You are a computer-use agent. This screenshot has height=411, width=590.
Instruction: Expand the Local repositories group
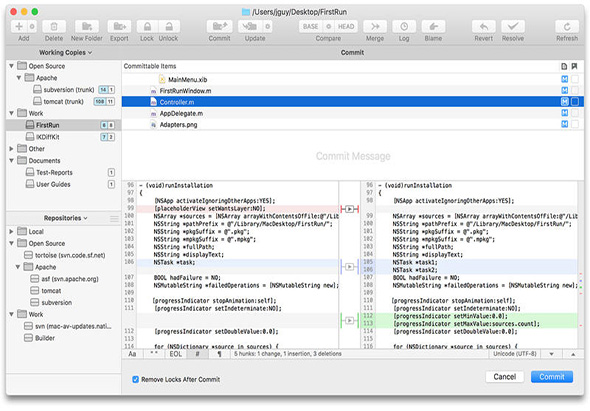click(x=11, y=231)
